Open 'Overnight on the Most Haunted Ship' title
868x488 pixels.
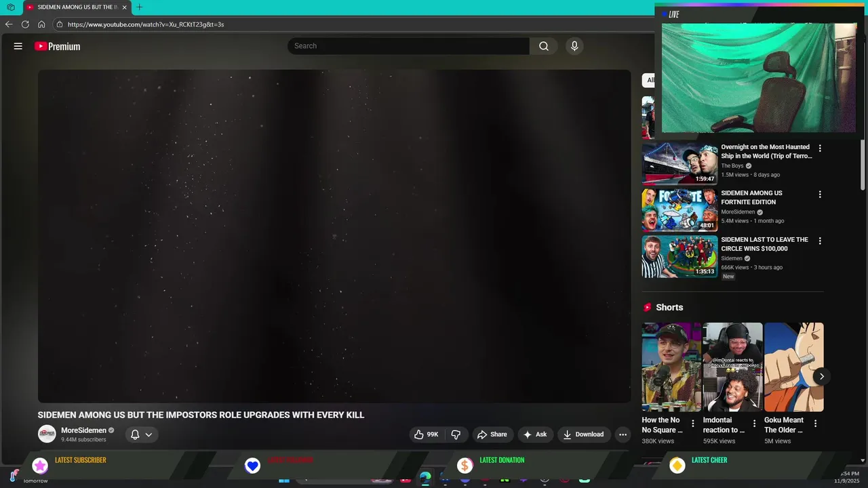click(x=766, y=151)
